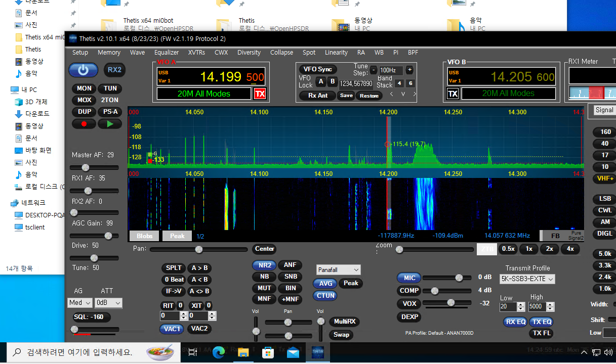Select the LSB mode button
Image resolution: width=616 pixels, height=364 pixels.
604,198
